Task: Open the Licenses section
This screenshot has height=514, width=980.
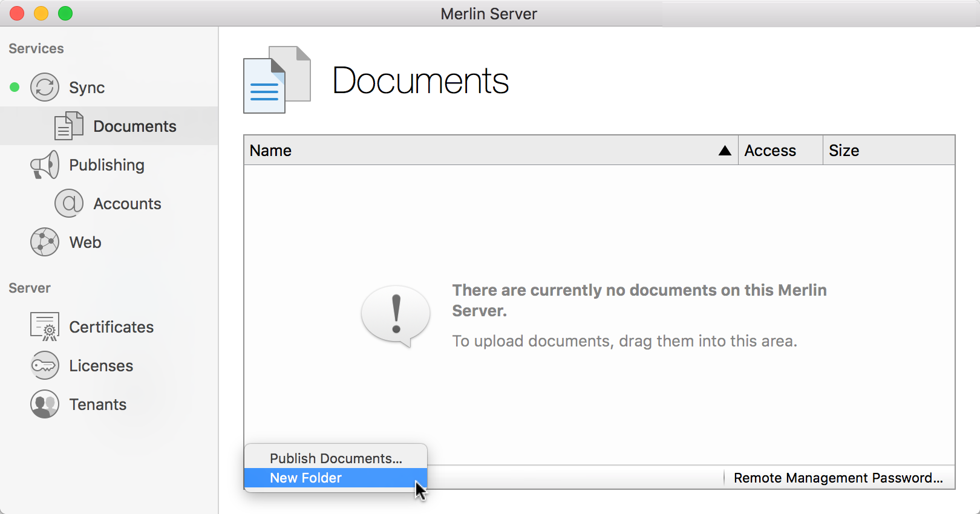Action: pyautogui.click(x=109, y=365)
